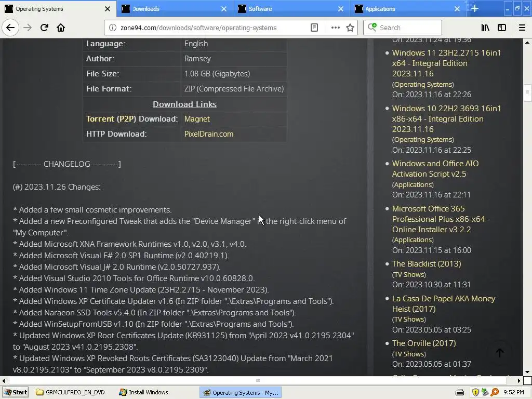Image resolution: width=532 pixels, height=399 pixels.
Task: Open a new tab with plus button
Action: (475, 8)
